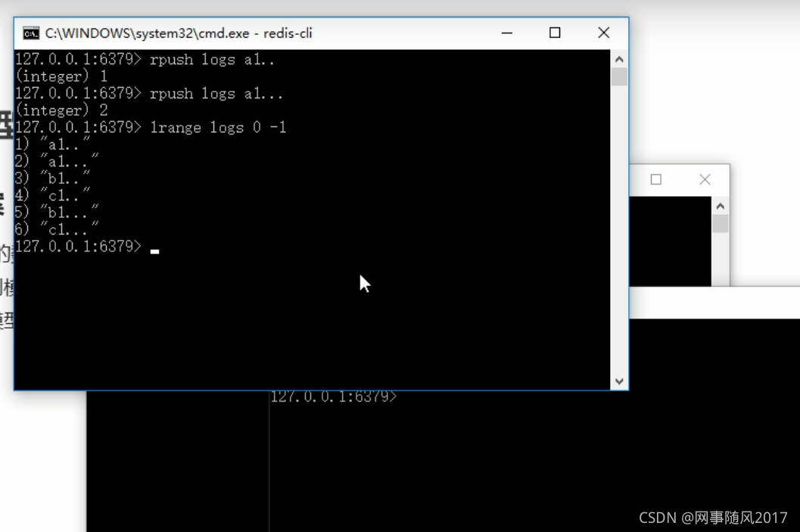Click scroll up arrow in background right window
The image size is (800, 532).
[721, 206]
